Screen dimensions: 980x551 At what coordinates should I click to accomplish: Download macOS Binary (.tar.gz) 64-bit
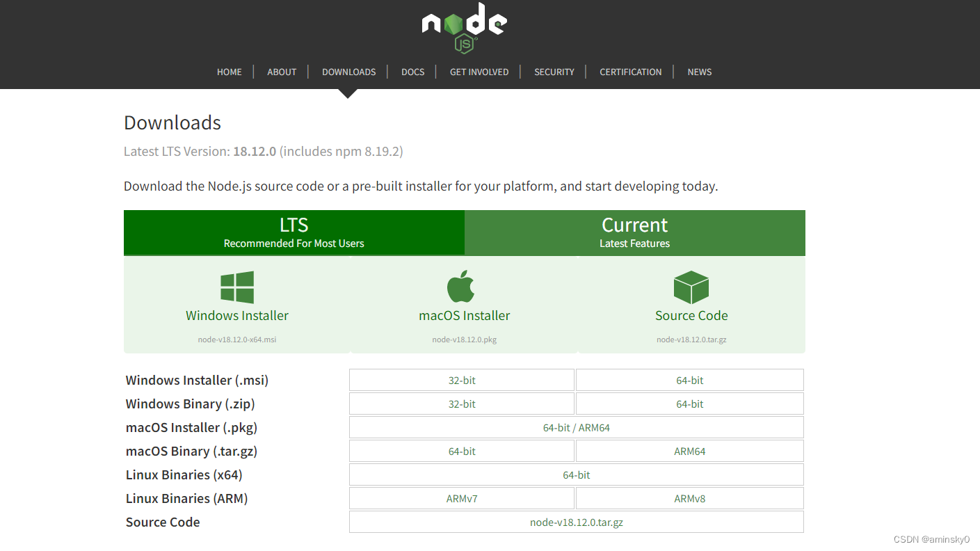coord(462,452)
